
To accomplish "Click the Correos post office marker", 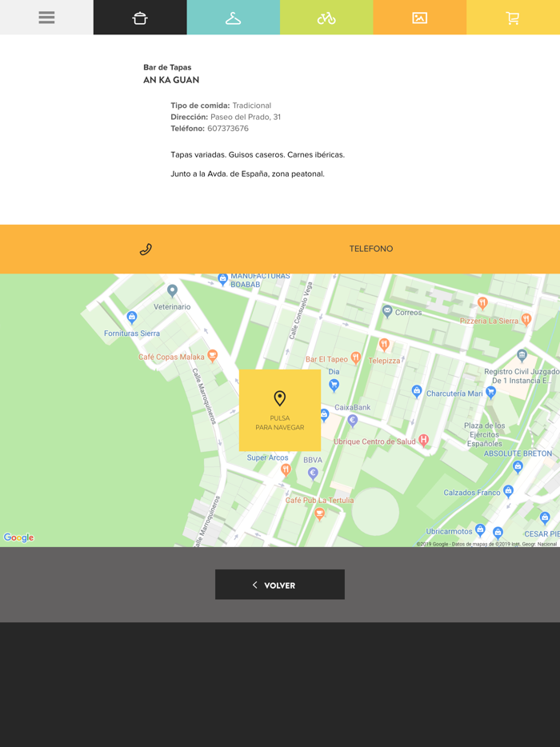I will [387, 310].
